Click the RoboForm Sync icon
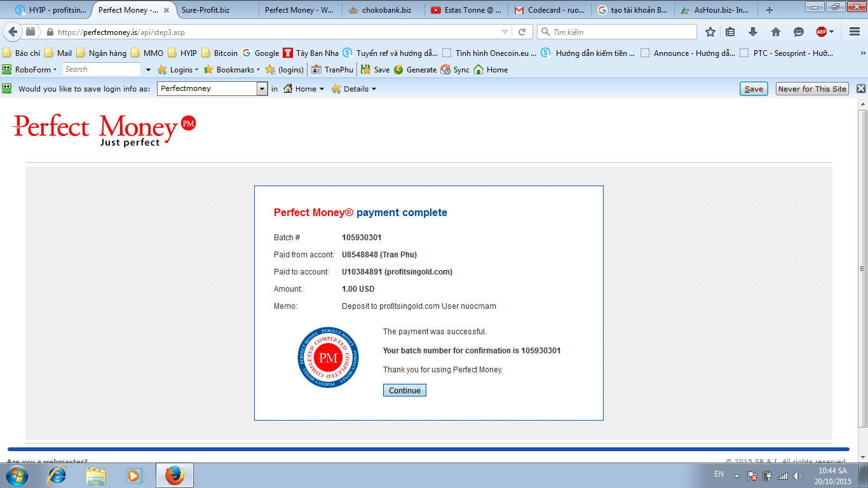Screen dimensions: 868x488 coord(445,70)
